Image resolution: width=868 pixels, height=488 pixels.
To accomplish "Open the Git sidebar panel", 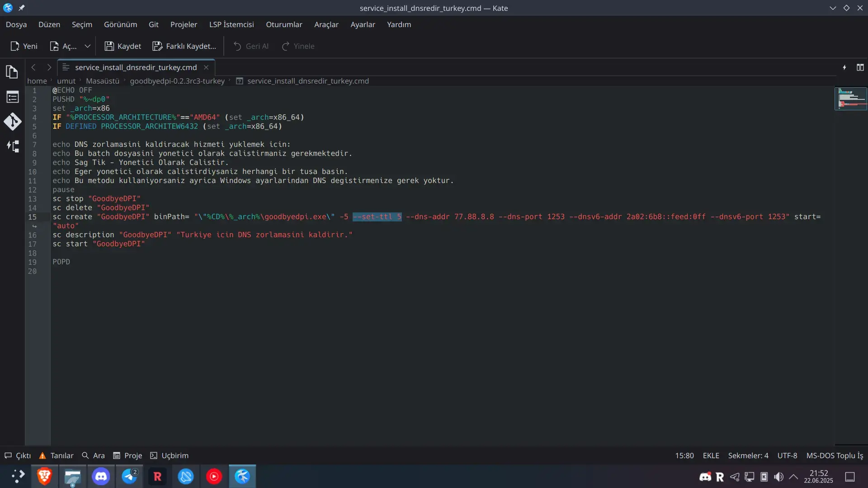I will (x=12, y=122).
